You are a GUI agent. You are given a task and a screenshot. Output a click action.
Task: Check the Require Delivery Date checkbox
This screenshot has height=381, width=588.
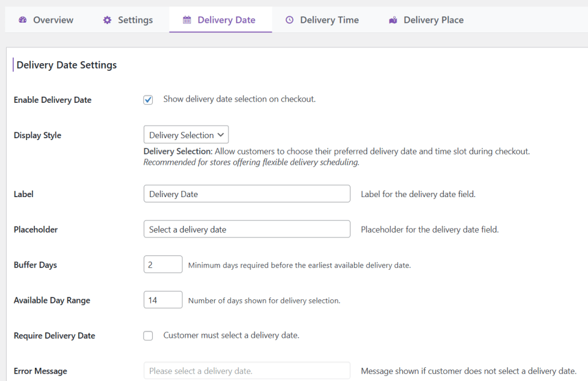(149, 336)
